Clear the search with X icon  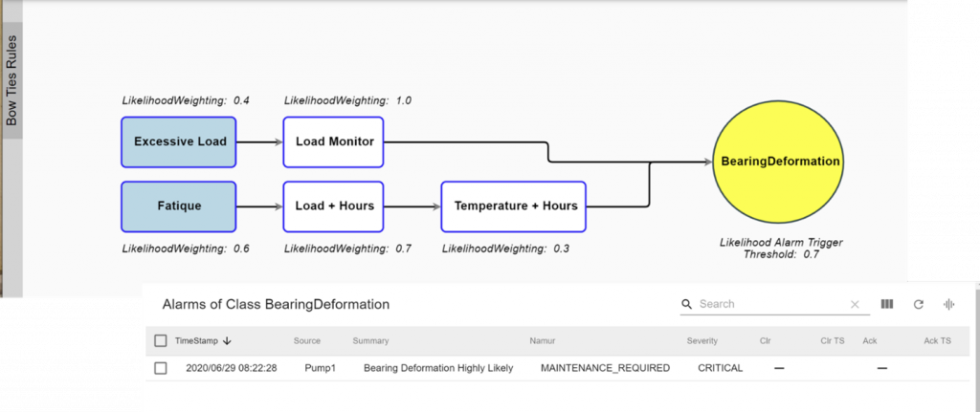pos(855,305)
